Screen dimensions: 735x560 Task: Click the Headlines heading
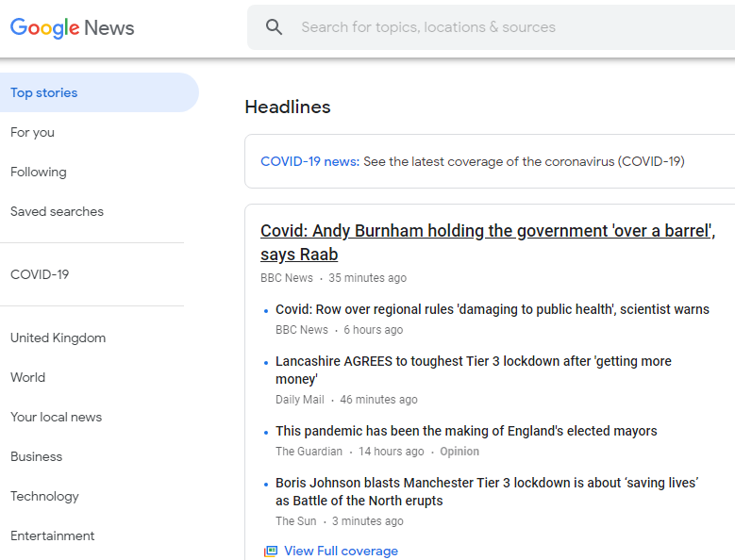pos(288,107)
